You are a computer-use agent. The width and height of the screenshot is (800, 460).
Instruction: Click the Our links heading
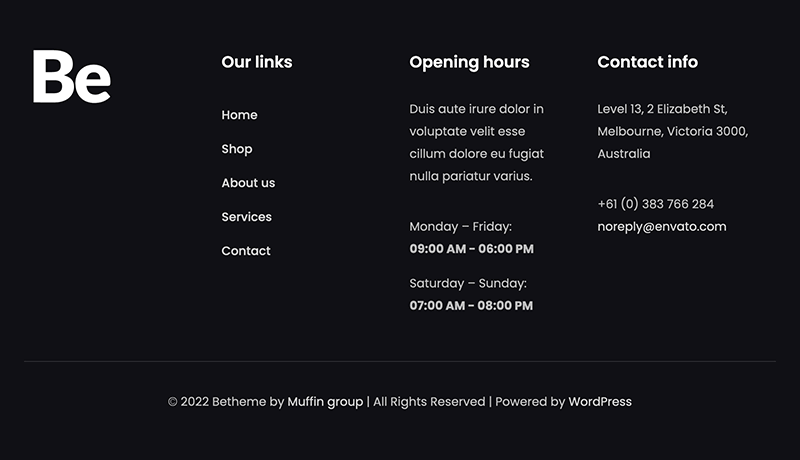[257, 62]
